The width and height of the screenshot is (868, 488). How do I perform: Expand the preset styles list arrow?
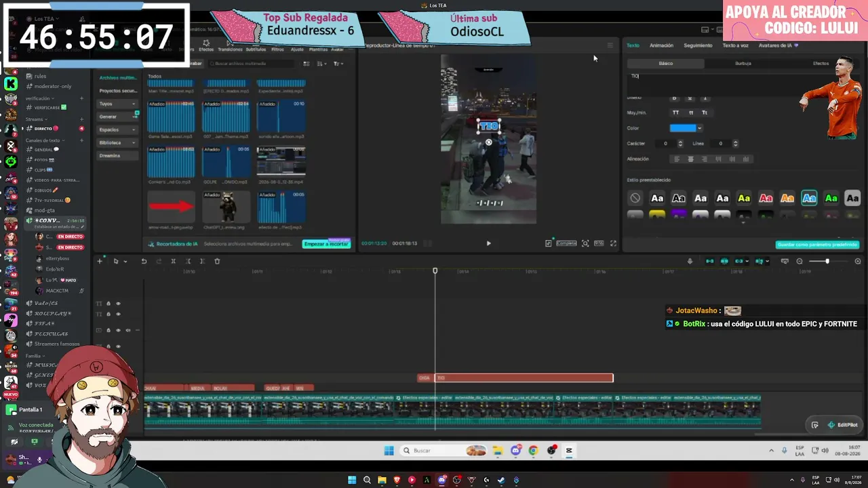tap(743, 222)
